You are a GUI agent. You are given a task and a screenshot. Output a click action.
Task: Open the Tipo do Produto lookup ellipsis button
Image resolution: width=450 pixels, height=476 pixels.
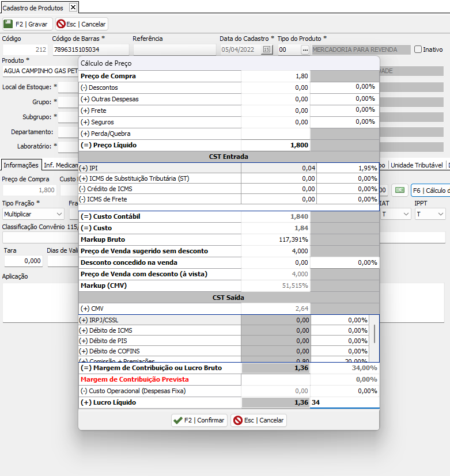[305, 50]
